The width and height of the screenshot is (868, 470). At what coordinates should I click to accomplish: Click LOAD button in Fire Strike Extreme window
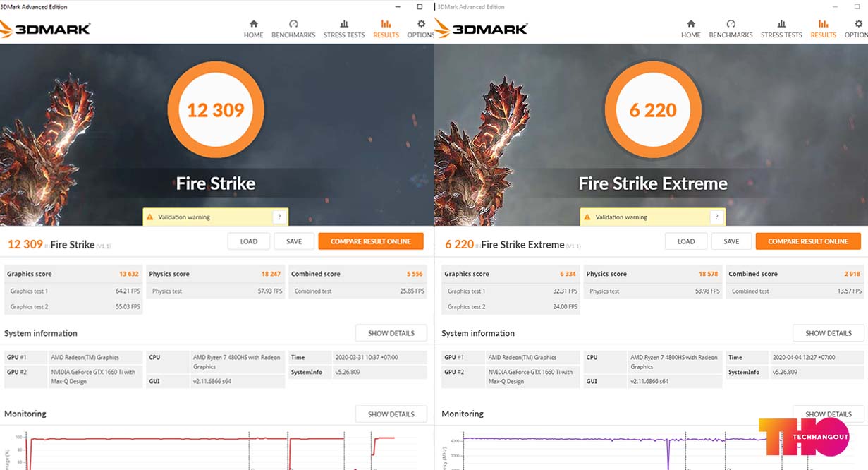(686, 241)
